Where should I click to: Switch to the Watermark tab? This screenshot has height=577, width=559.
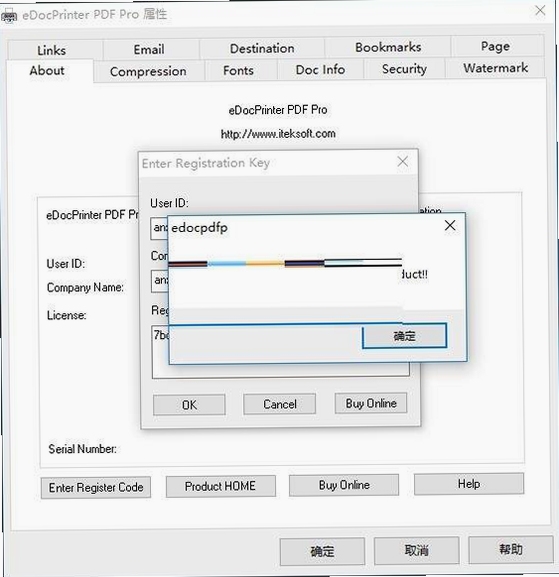pos(495,68)
